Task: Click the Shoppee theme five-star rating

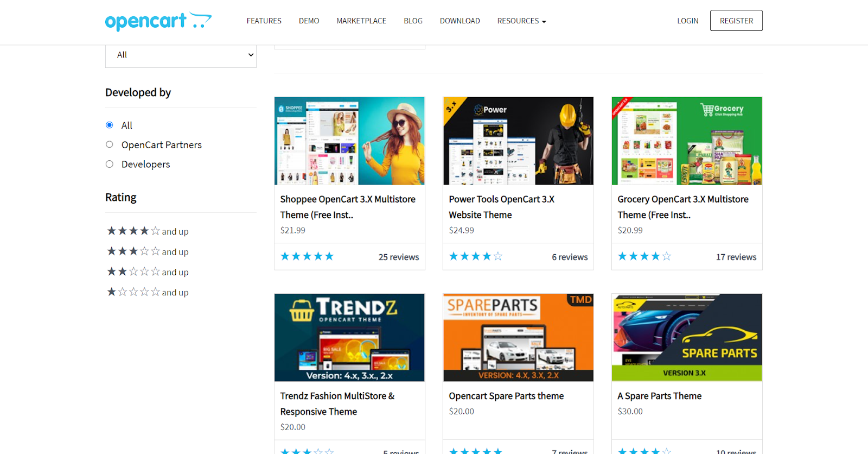Action: coord(307,256)
